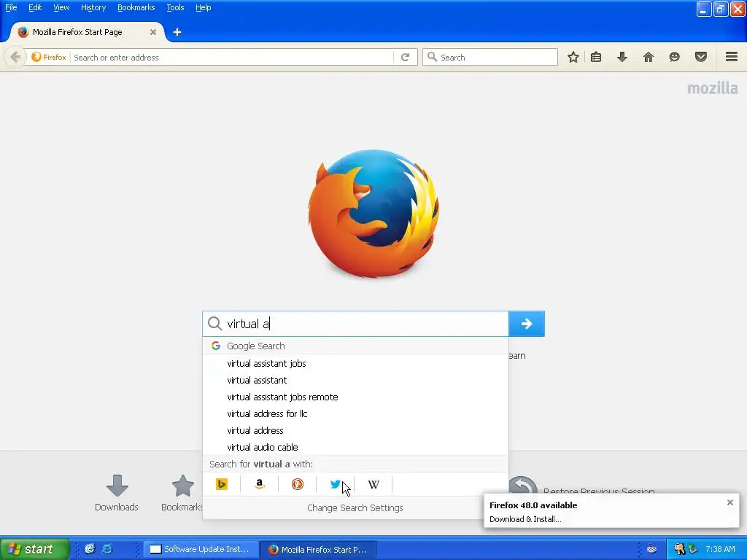Show bookmarks list icon in toolbar

coord(596,57)
